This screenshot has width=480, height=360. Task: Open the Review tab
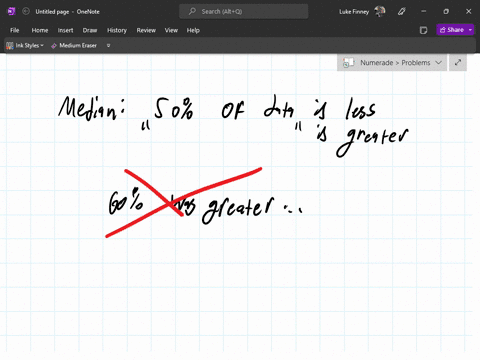pyautogui.click(x=146, y=30)
